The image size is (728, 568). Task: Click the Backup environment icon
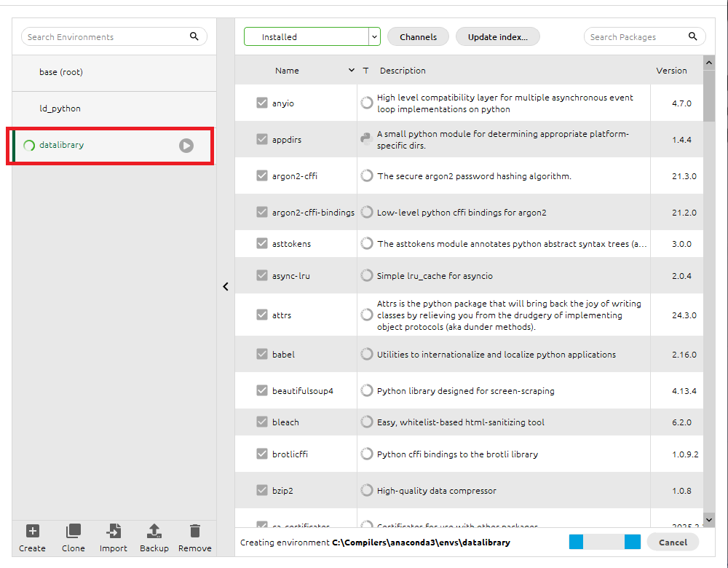(x=154, y=531)
